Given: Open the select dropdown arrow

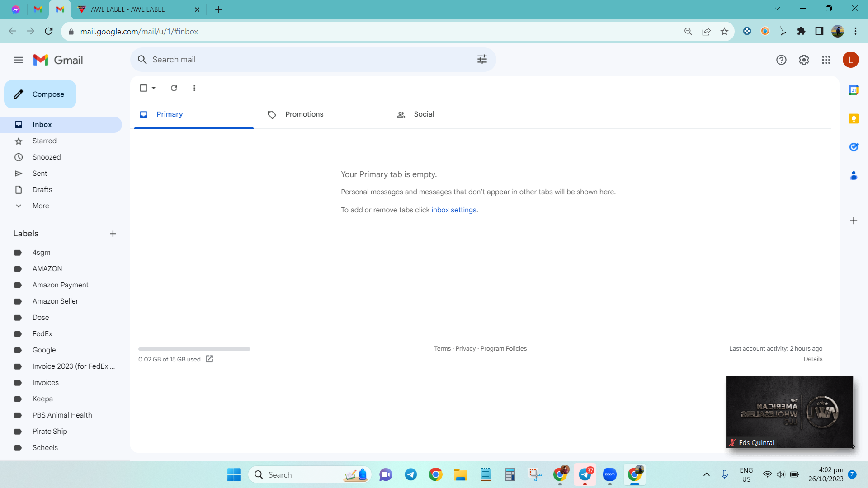Looking at the screenshot, I should pyautogui.click(x=154, y=88).
